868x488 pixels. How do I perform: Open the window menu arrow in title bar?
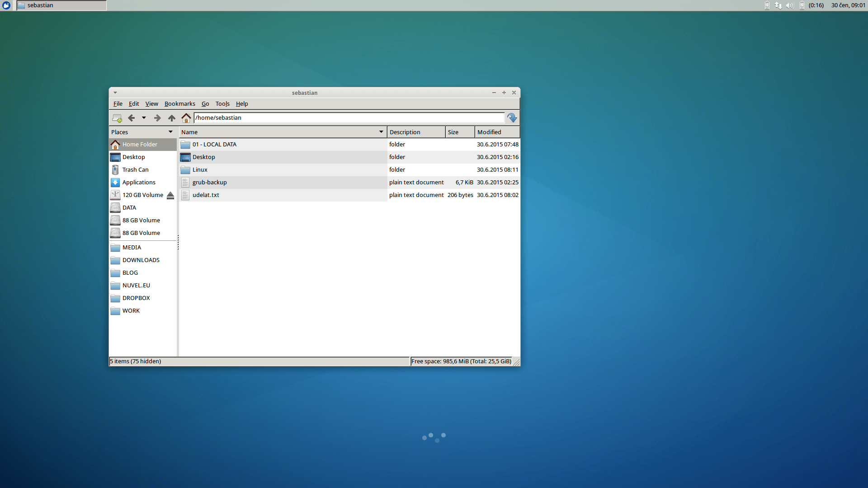coord(115,93)
